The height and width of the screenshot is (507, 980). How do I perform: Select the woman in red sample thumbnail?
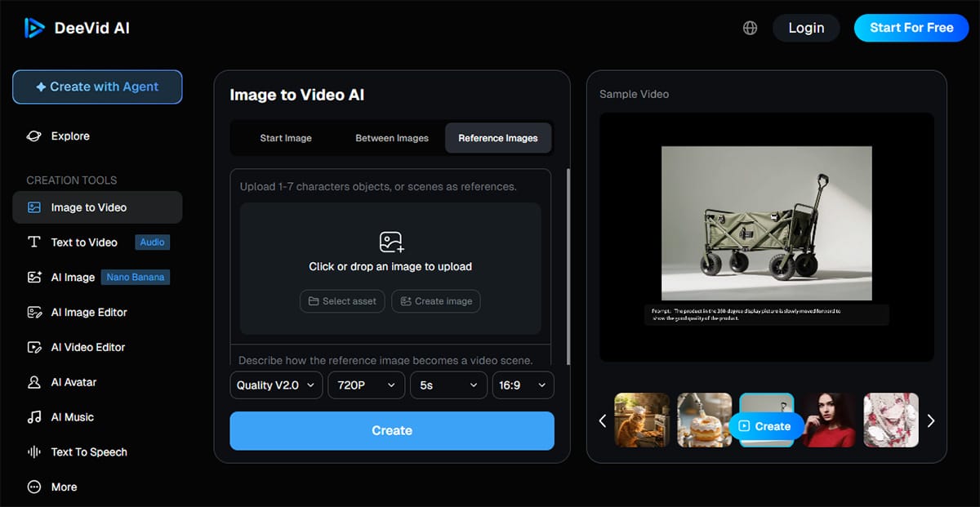click(x=829, y=420)
